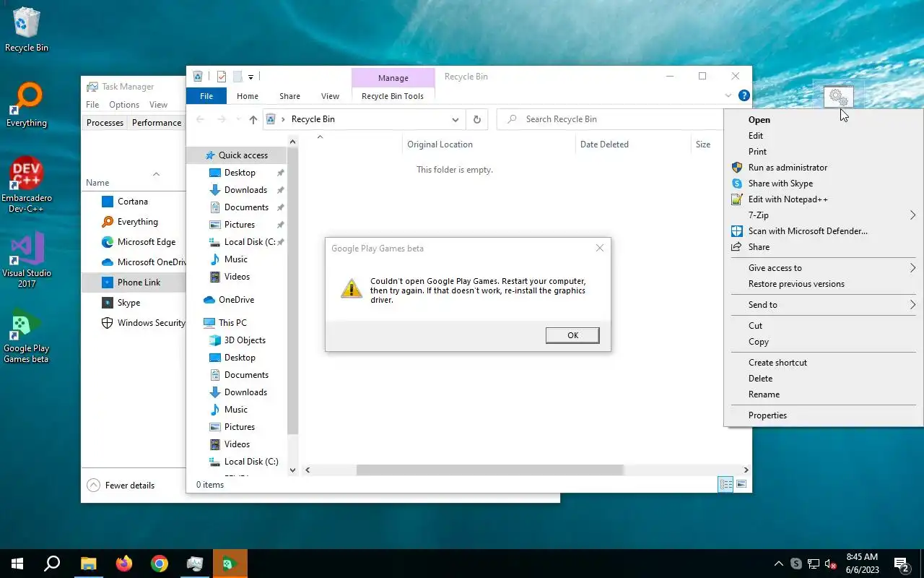Choose Rename in the context menu

point(823,394)
